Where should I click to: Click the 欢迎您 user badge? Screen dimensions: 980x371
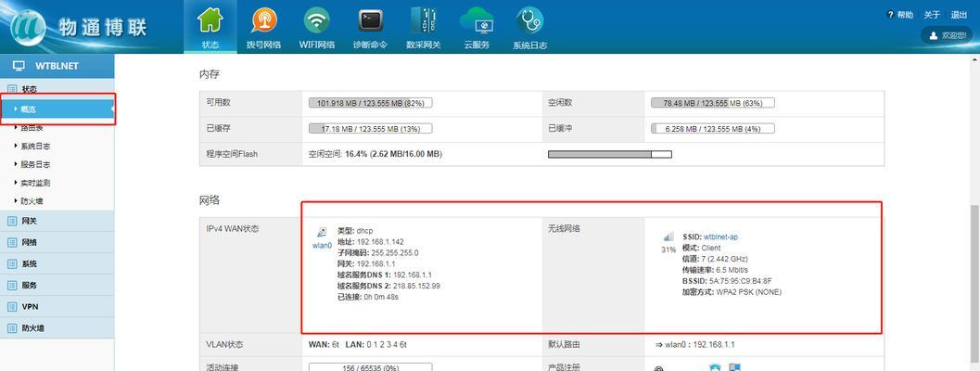(x=948, y=35)
